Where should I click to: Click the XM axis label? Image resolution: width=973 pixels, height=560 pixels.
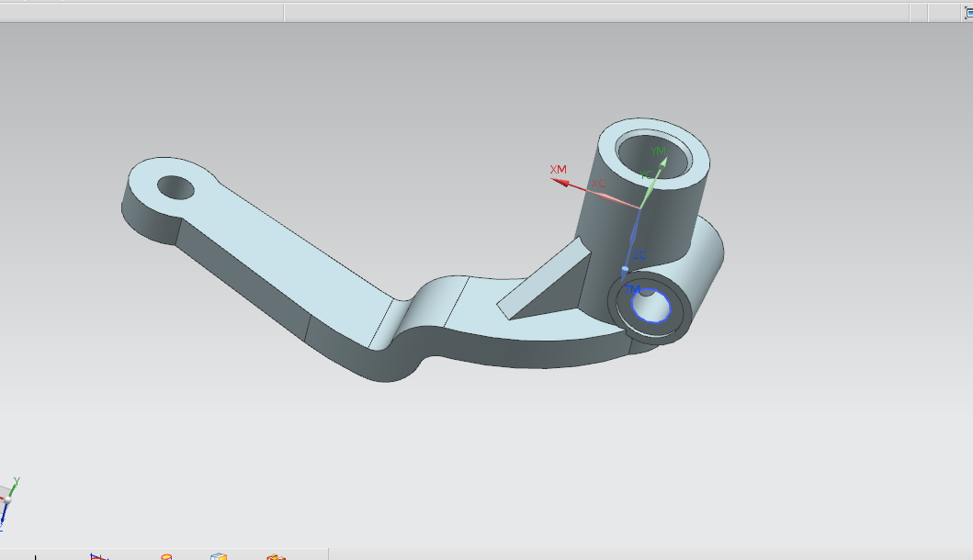[558, 169]
